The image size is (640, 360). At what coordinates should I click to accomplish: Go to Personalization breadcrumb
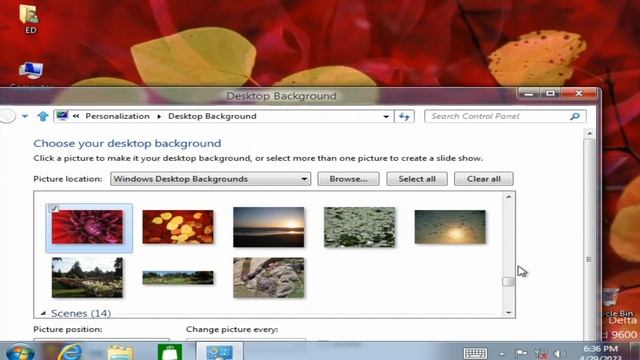(x=117, y=116)
